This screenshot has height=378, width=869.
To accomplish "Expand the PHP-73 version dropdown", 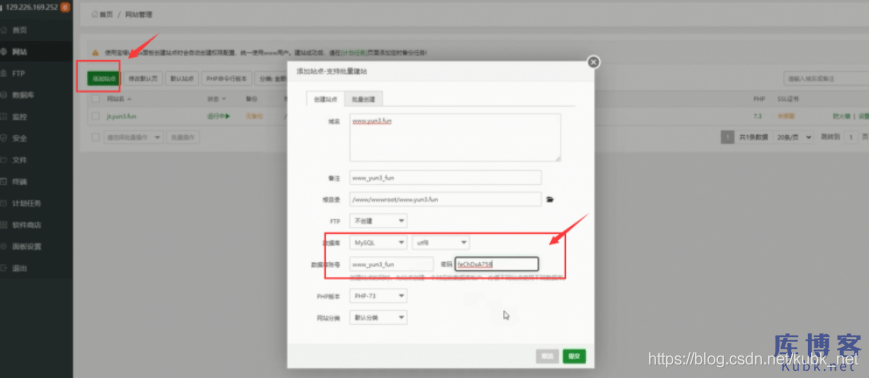I will coord(378,296).
